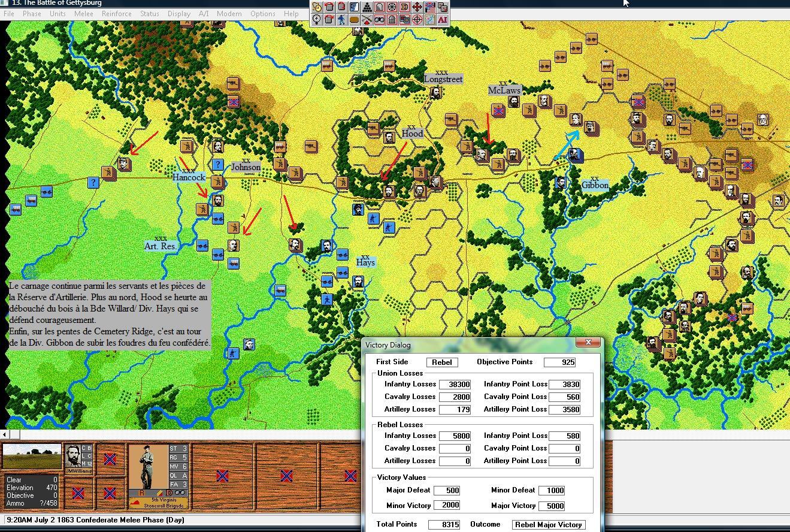This screenshot has width=790, height=532.
Task: Open the Reinforce menu
Action: coord(116,14)
